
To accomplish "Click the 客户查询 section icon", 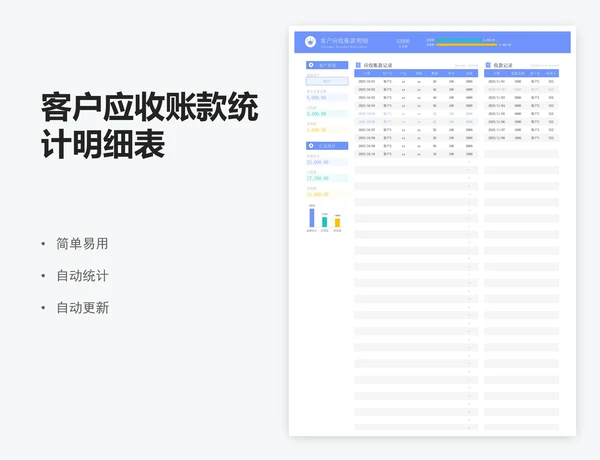I will tap(311, 65).
